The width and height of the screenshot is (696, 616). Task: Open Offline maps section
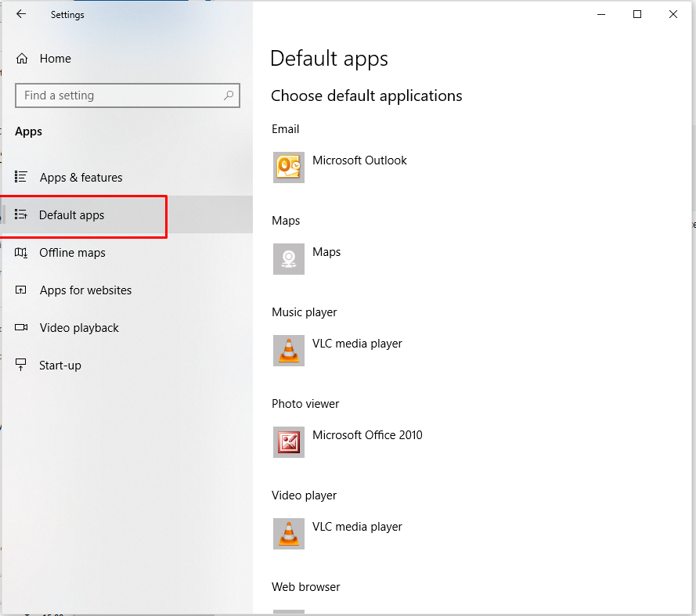tap(127, 253)
